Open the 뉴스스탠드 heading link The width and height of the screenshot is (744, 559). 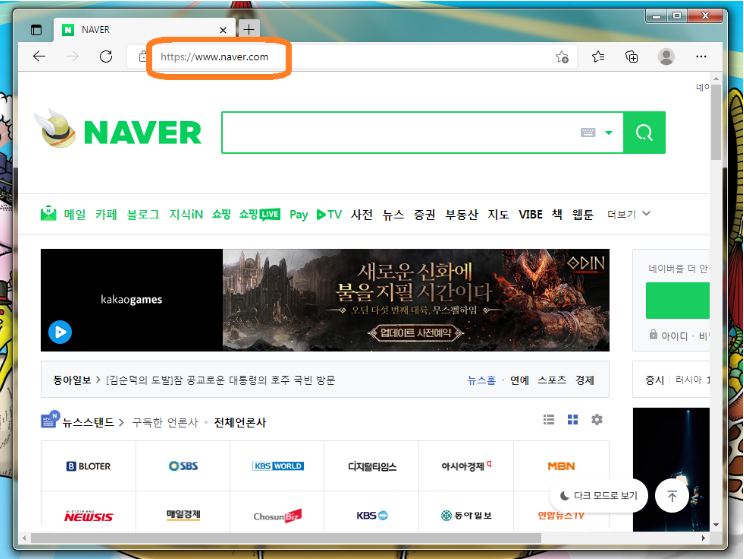pos(88,422)
